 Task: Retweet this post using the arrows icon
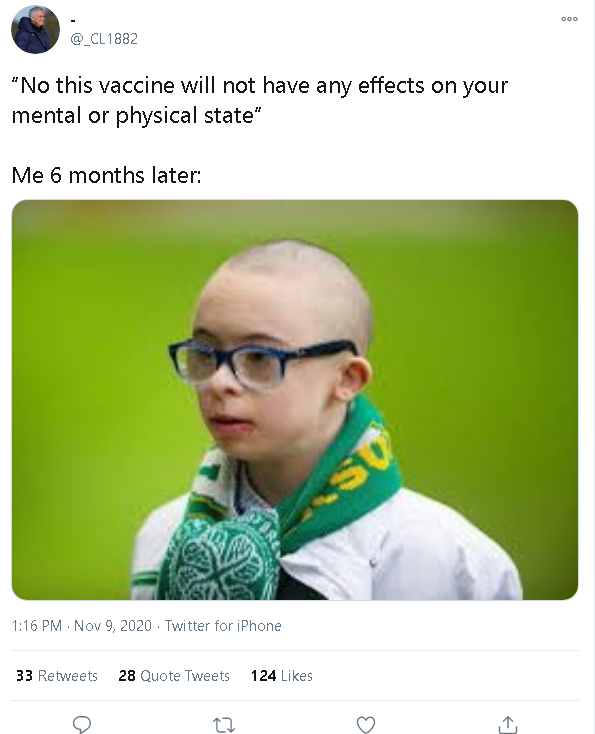[x=224, y=725]
